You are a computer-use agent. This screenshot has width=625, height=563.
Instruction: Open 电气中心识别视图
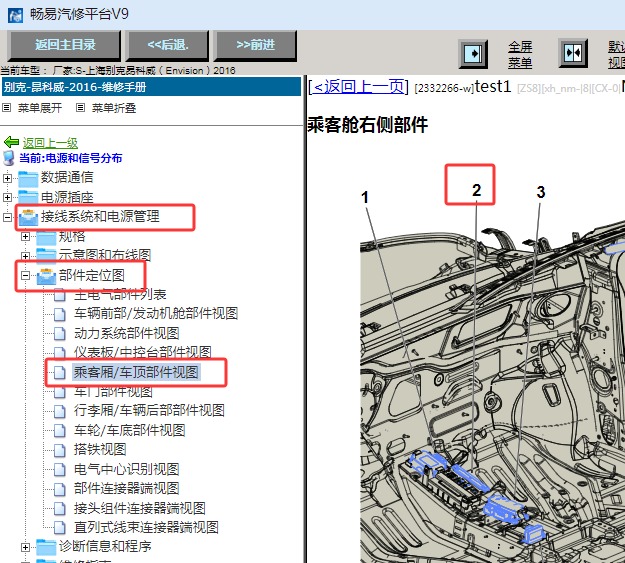pyautogui.click(x=126, y=469)
